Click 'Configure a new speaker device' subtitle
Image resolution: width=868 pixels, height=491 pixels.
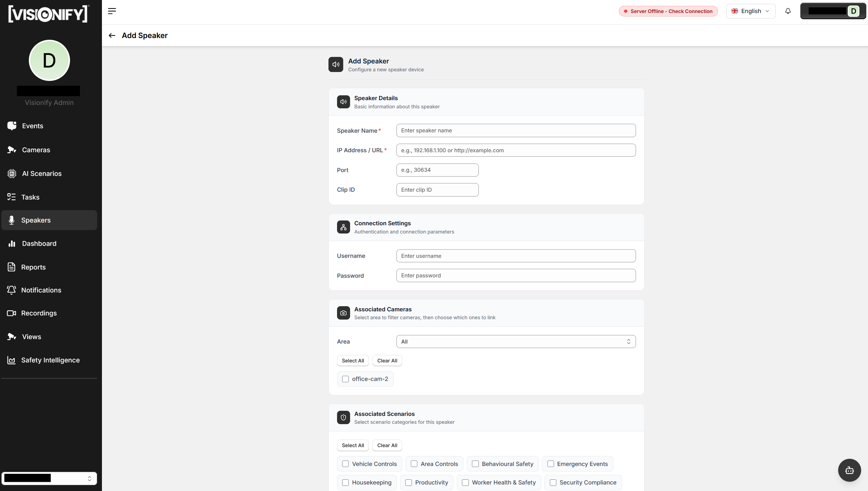(x=386, y=70)
